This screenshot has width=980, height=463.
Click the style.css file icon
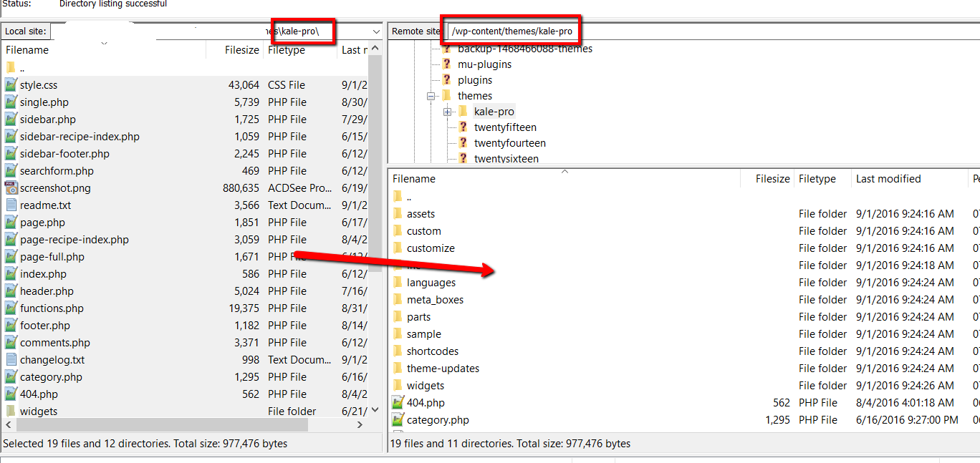11,85
